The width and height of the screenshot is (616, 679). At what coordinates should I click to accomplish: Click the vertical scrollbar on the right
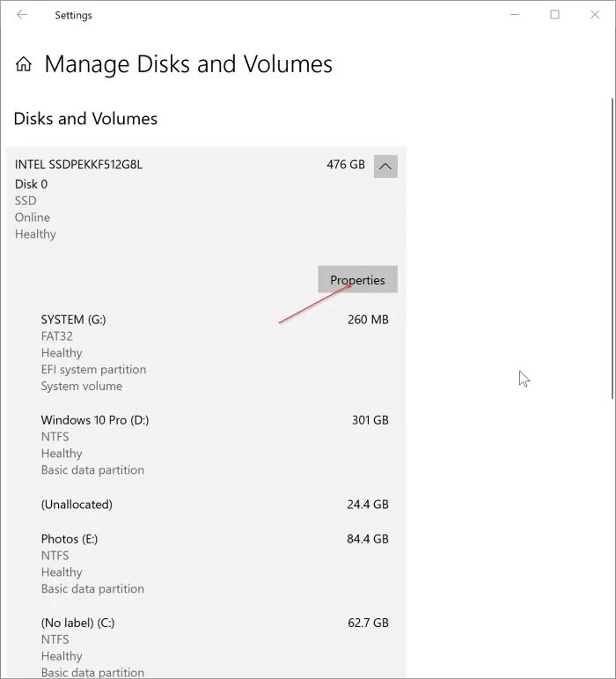click(x=612, y=248)
